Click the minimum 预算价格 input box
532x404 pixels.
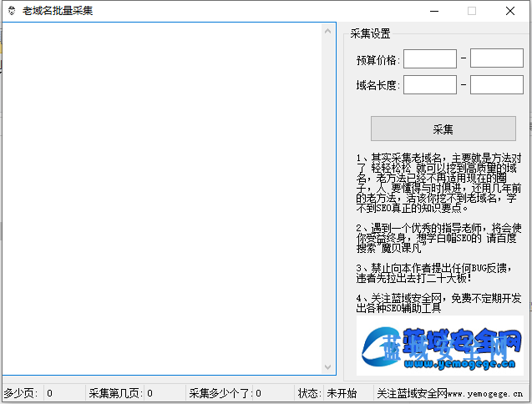coord(430,58)
